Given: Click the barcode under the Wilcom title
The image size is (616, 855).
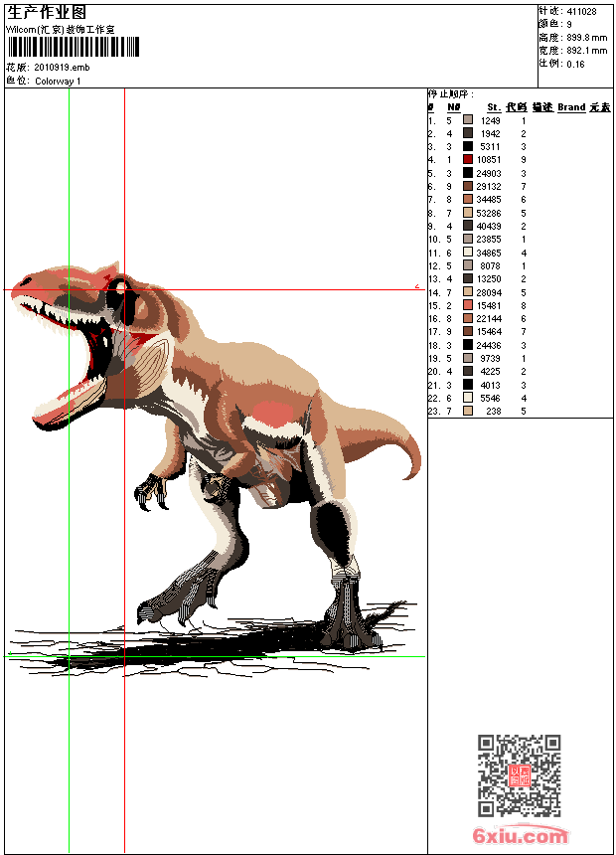Looking at the screenshot, I should pyautogui.click(x=75, y=48).
